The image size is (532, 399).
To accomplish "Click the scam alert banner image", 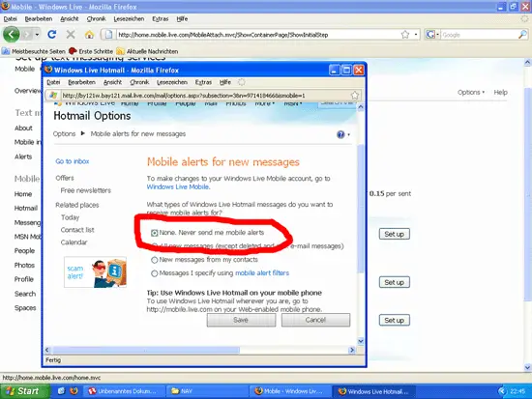I will [x=96, y=272].
